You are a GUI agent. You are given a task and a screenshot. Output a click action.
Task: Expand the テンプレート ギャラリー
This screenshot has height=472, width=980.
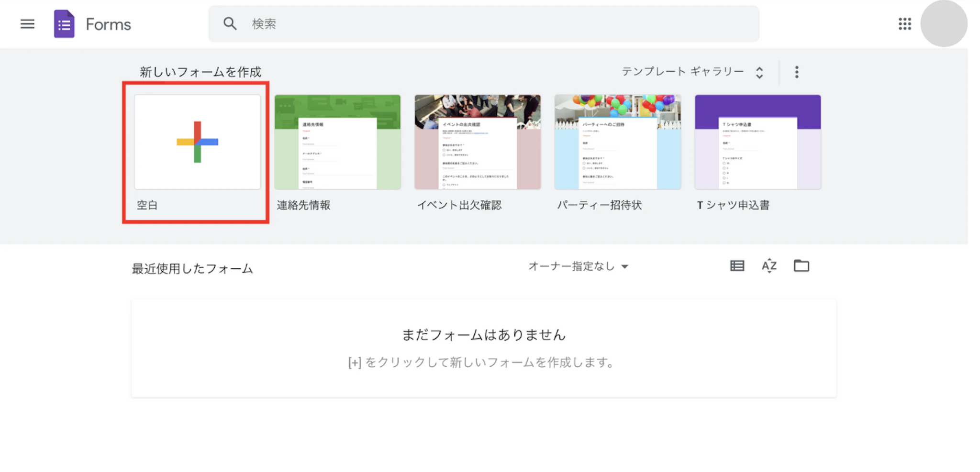pyautogui.click(x=681, y=71)
